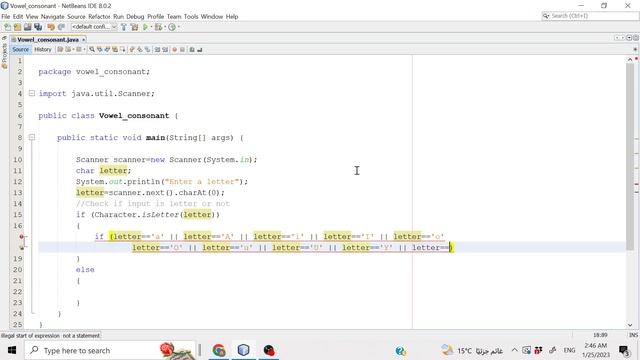640x360 pixels.
Task: Click the error marker at line 17
Action: [22, 236]
